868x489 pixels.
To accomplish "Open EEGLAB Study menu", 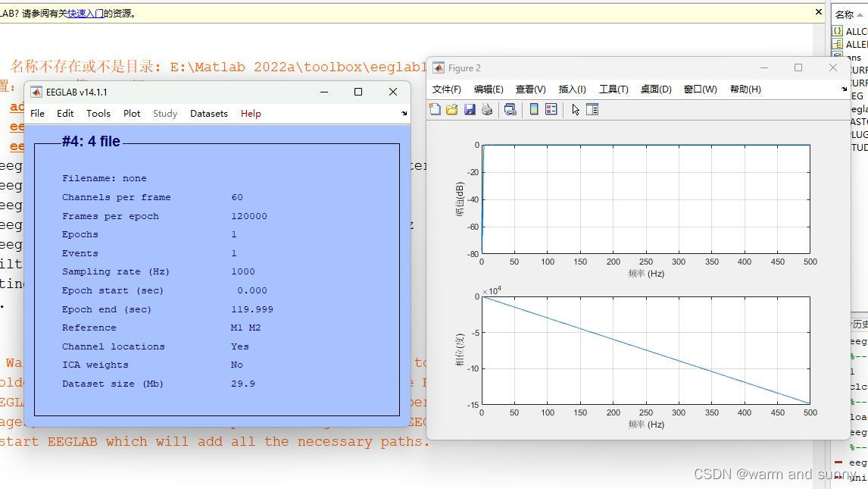I will (x=165, y=114).
